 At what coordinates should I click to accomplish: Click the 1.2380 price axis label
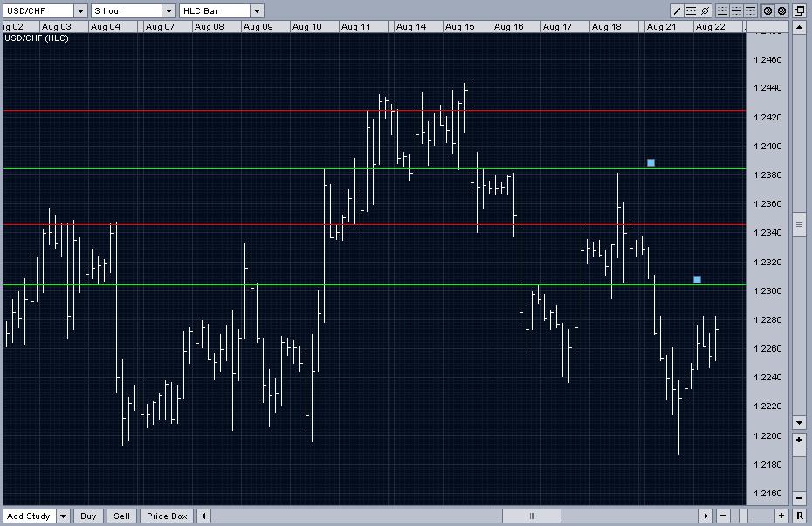coord(768,174)
